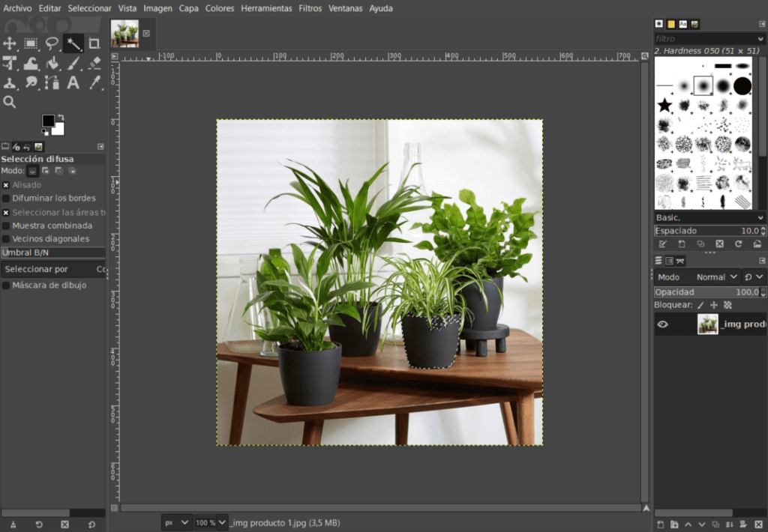Select the Smudge tool

(x=31, y=82)
